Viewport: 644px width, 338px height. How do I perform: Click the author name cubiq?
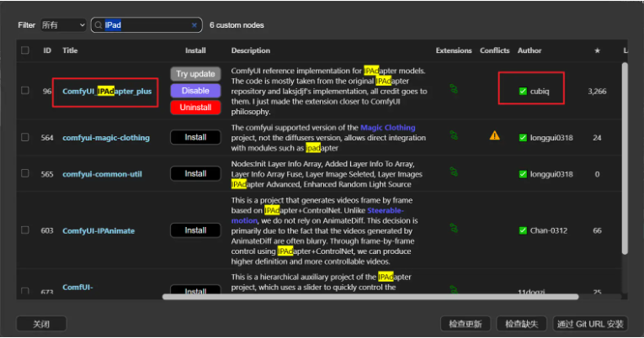540,91
